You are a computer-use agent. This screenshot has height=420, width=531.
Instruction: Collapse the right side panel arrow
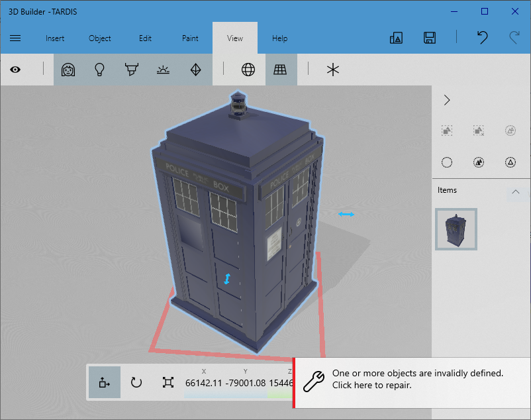(447, 100)
